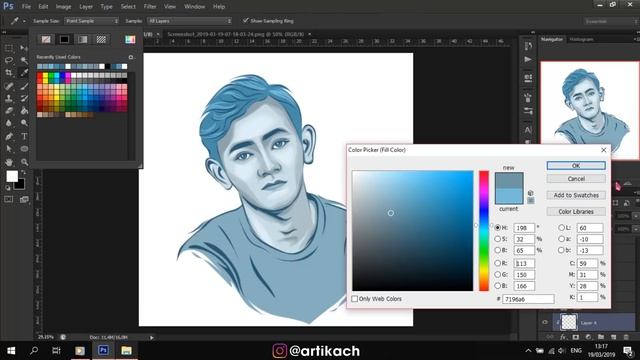Switch to the Navigator tab

[552, 39]
